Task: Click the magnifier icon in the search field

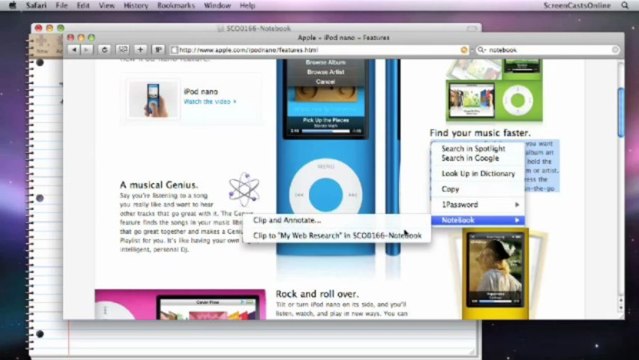Action: pos(481,50)
